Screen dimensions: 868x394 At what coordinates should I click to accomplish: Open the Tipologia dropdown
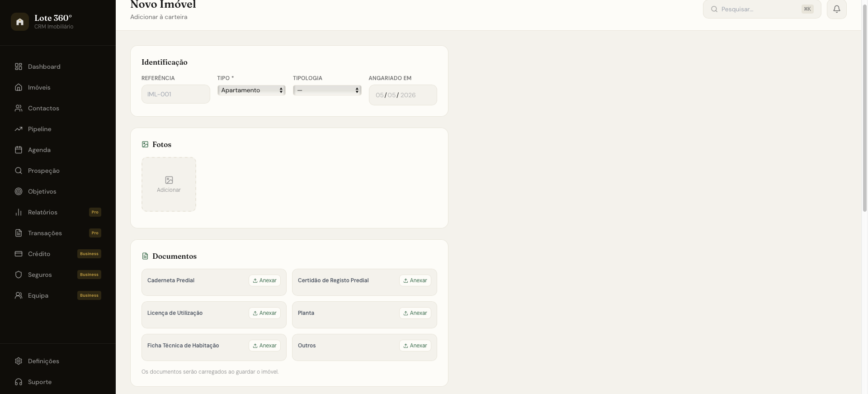327,90
